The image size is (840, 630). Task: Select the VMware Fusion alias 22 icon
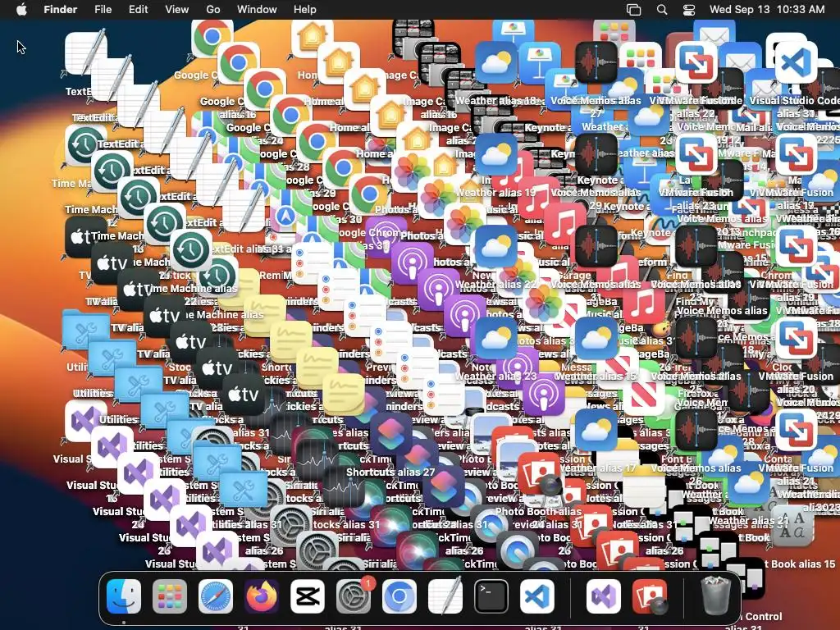(x=696, y=62)
